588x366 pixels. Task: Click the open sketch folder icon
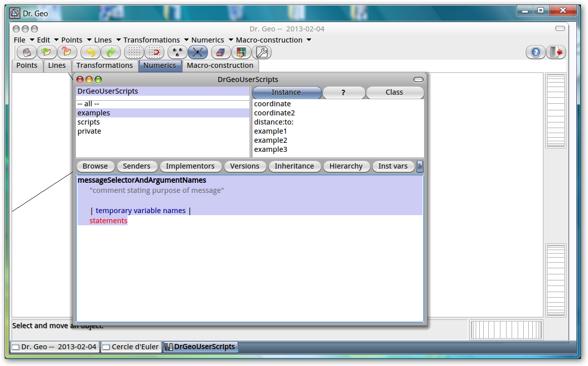point(47,52)
